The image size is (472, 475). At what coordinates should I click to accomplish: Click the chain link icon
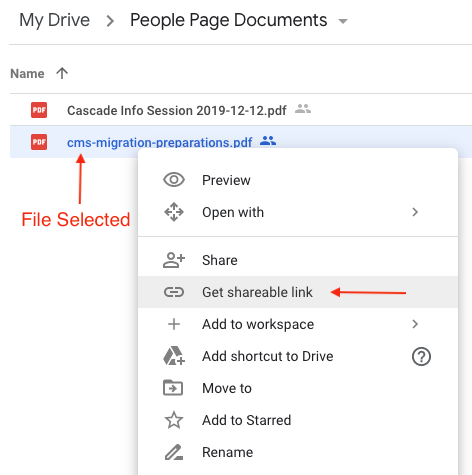(x=174, y=292)
